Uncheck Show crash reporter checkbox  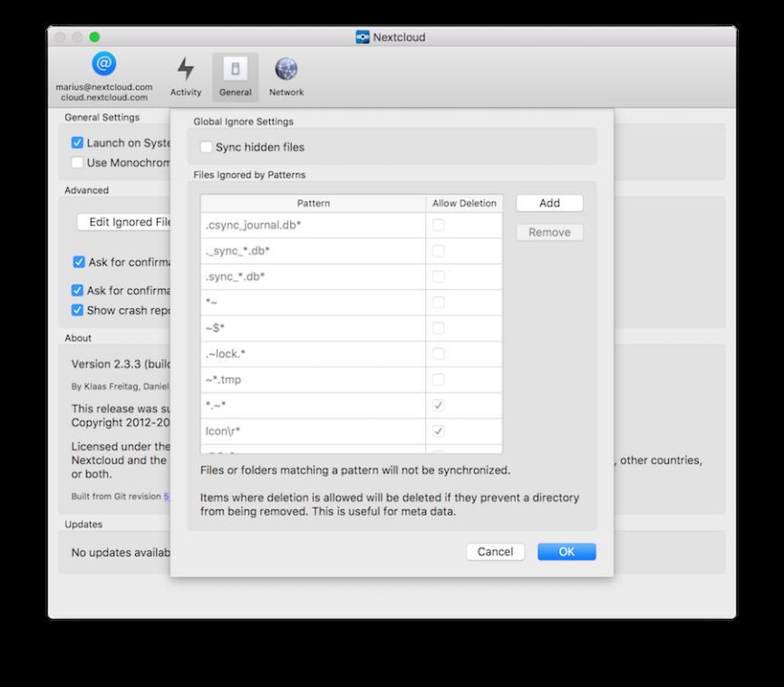78,310
